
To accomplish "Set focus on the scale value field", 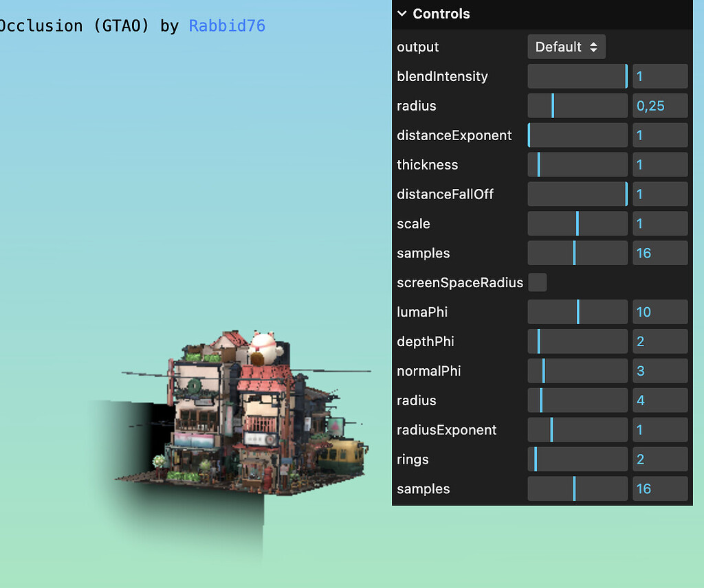I will point(659,223).
